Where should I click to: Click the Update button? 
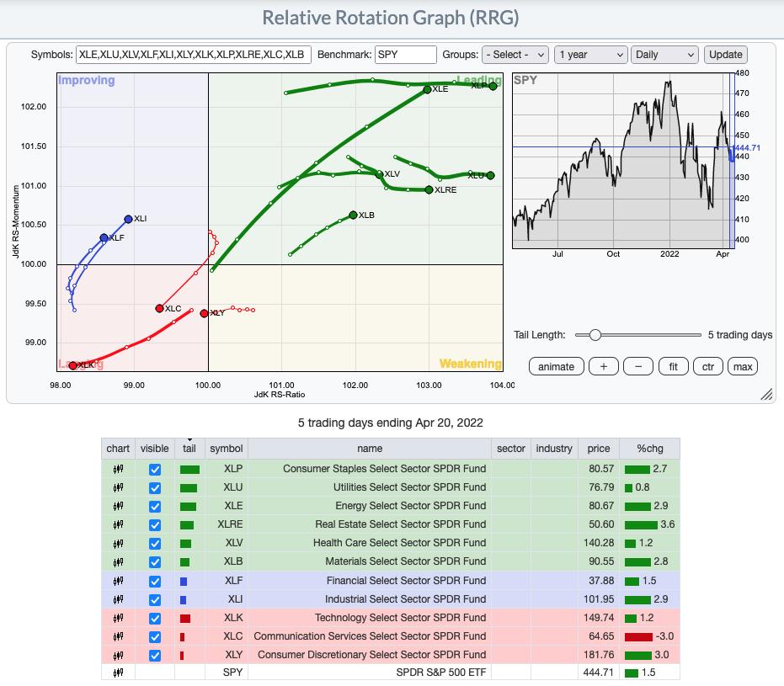click(x=726, y=55)
